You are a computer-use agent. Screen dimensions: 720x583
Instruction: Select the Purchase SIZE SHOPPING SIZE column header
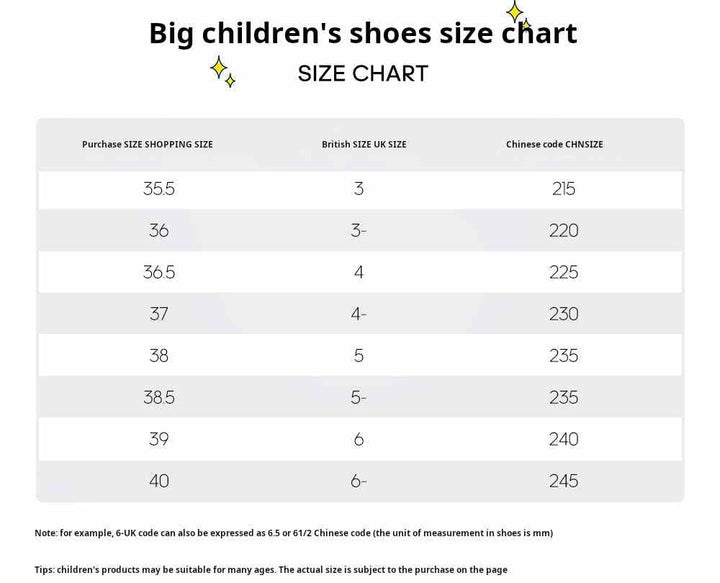(x=147, y=145)
